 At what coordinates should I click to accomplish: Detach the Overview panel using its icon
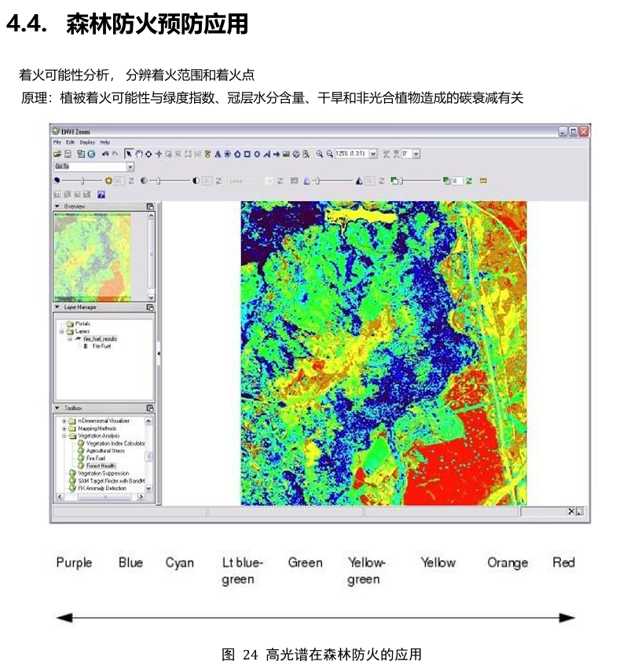(x=150, y=206)
